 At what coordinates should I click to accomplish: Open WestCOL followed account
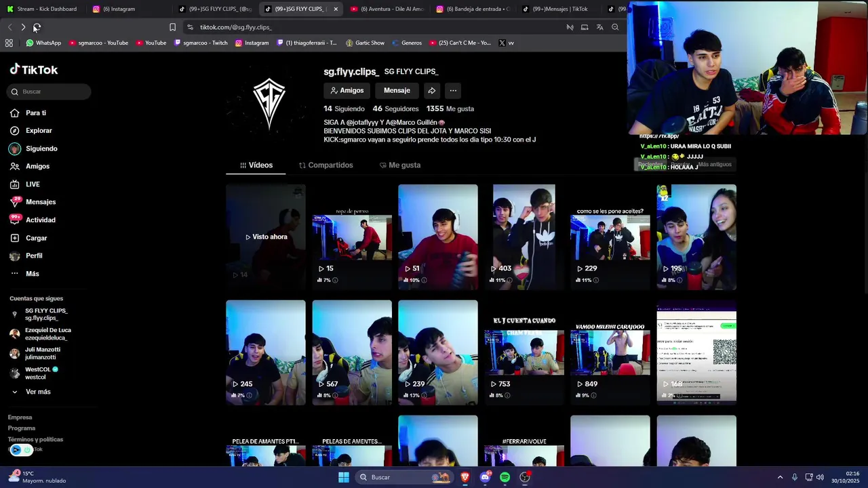pos(41,373)
